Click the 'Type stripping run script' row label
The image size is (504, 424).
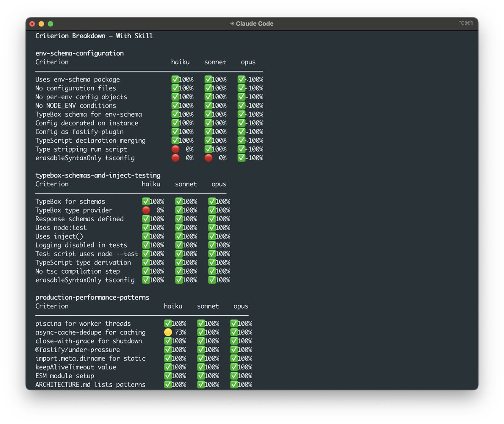[81, 149]
